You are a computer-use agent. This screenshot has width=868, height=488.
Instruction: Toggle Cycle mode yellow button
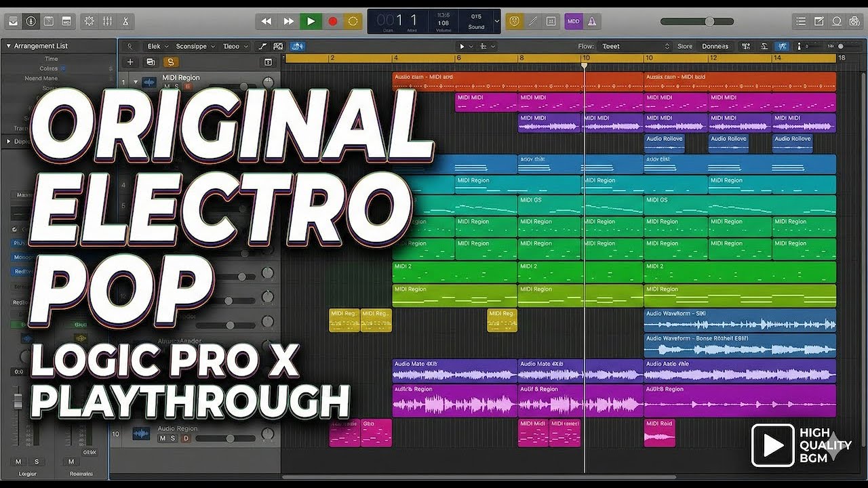(353, 21)
